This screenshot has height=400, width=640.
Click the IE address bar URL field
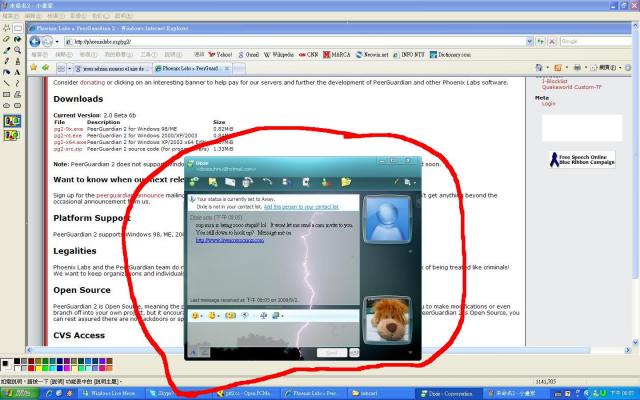(x=295, y=42)
